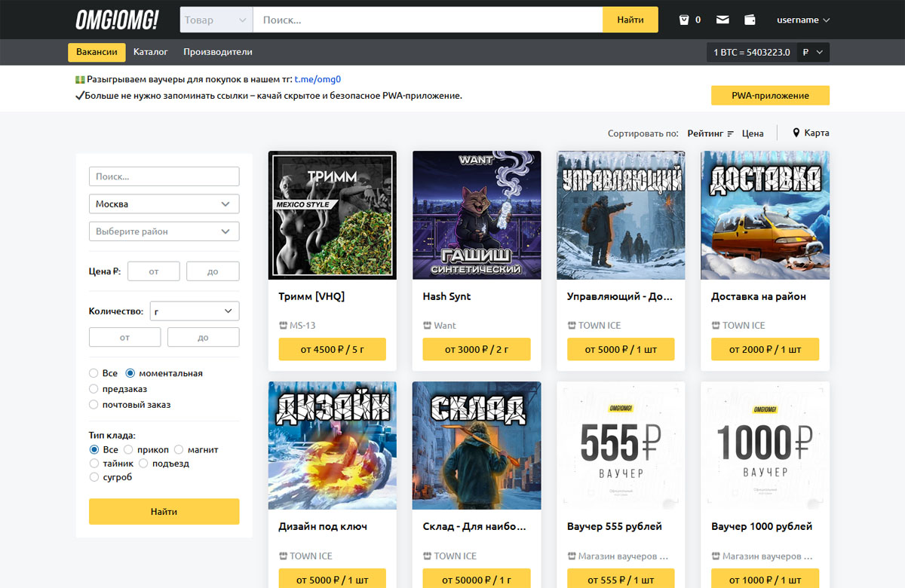This screenshot has width=905, height=588.
Task: Open the Москва city dropdown
Action: click(164, 204)
